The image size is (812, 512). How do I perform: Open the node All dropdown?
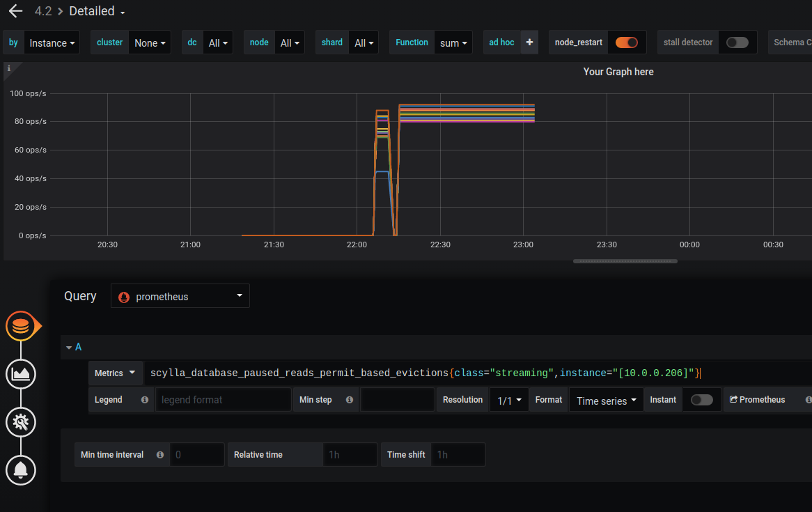tap(290, 42)
